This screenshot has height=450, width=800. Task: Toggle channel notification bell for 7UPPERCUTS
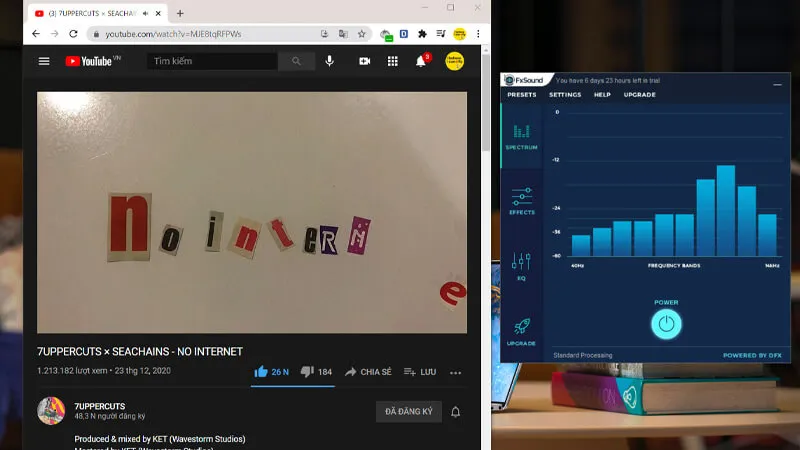coord(456,412)
